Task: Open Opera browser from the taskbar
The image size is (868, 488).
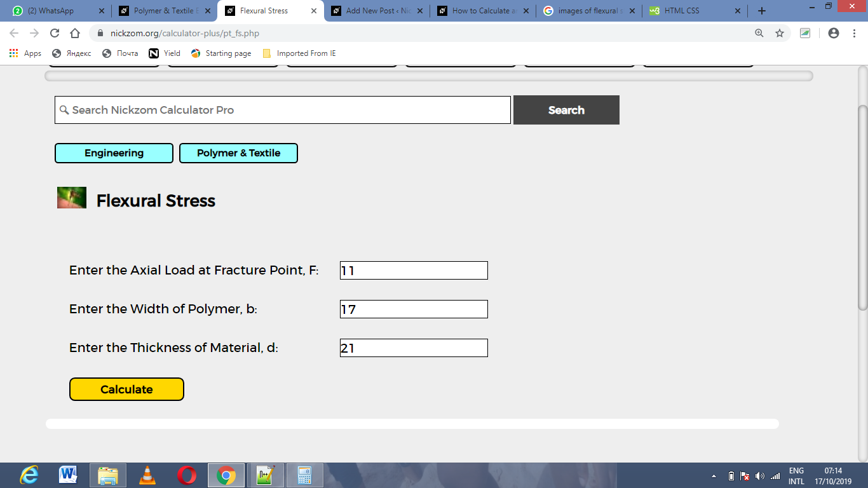Action: (187, 475)
